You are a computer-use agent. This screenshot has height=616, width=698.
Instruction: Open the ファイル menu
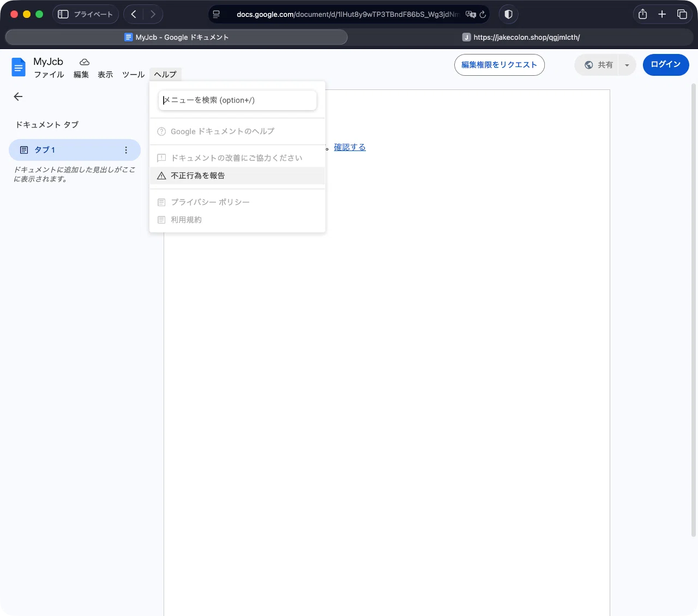49,75
